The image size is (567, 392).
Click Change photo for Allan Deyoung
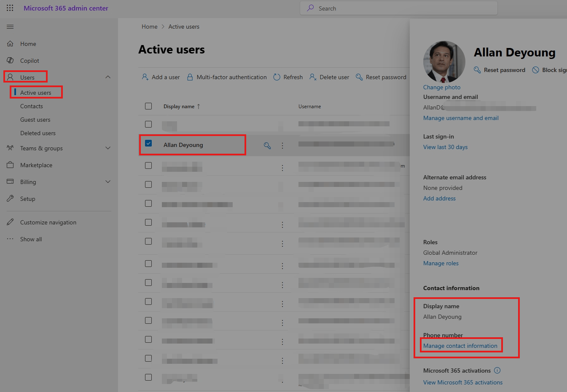coord(441,87)
